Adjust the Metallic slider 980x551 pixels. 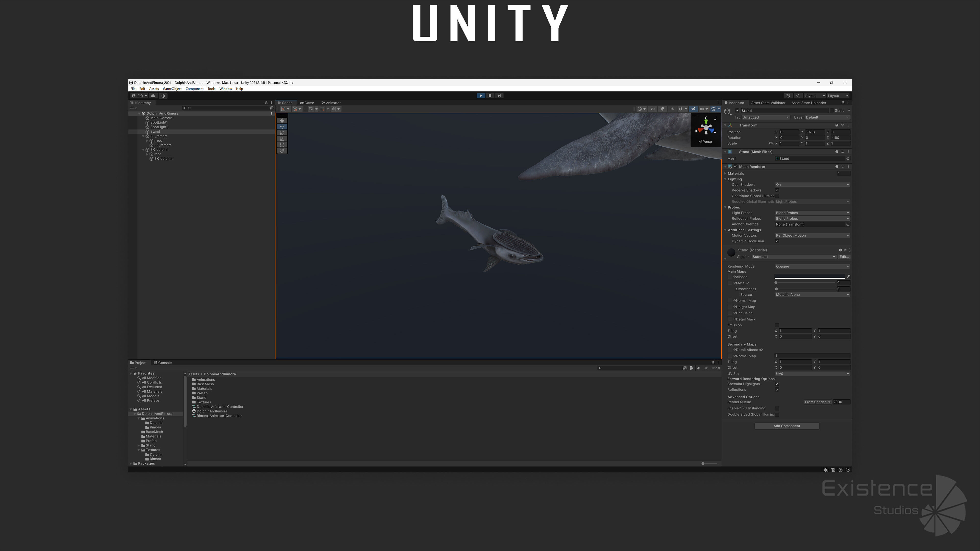[805, 283]
